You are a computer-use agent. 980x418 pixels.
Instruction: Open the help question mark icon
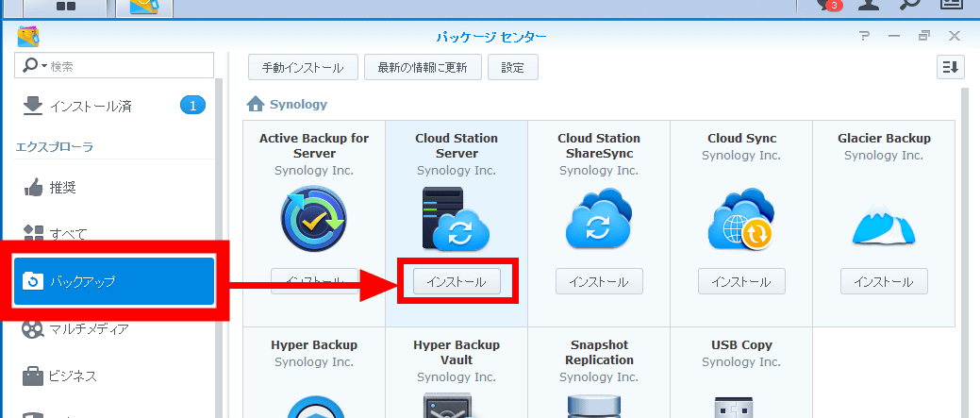pyautogui.click(x=864, y=36)
